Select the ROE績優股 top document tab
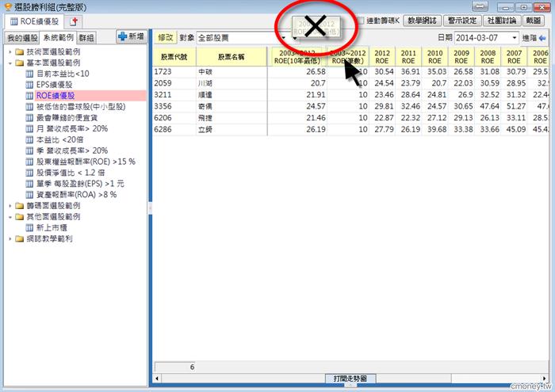Viewport: 555px width, 392px height. pyautogui.click(x=34, y=21)
